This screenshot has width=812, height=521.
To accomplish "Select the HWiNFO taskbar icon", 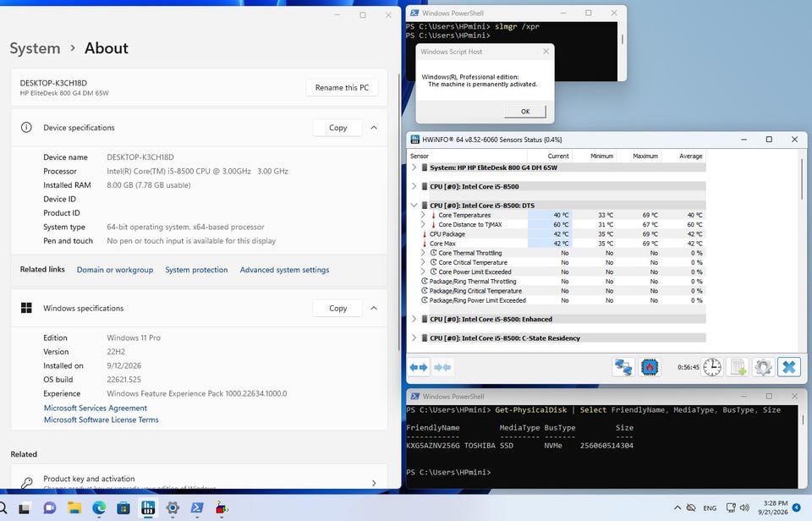I will (148, 508).
